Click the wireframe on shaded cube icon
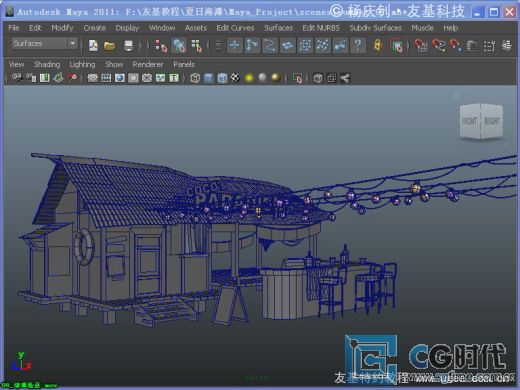The image size is (520, 390). tap(222, 78)
